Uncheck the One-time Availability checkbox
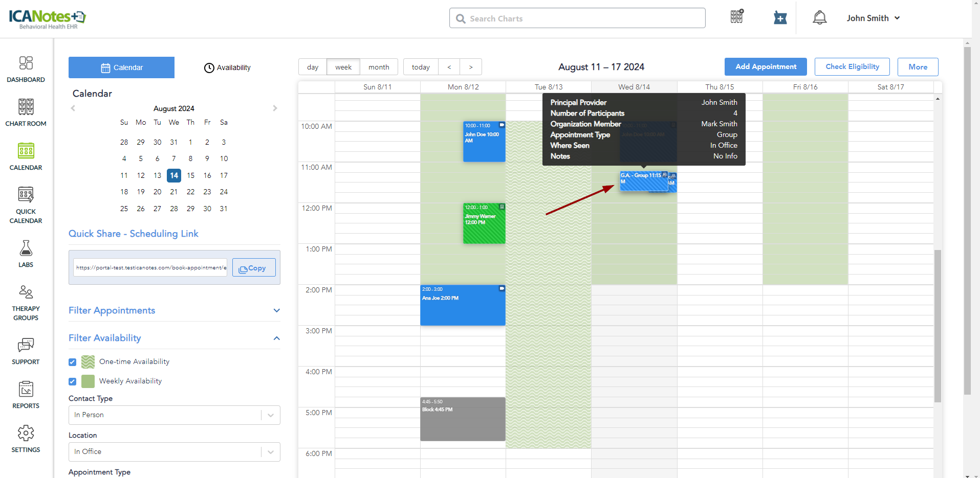The image size is (980, 478). (73, 362)
